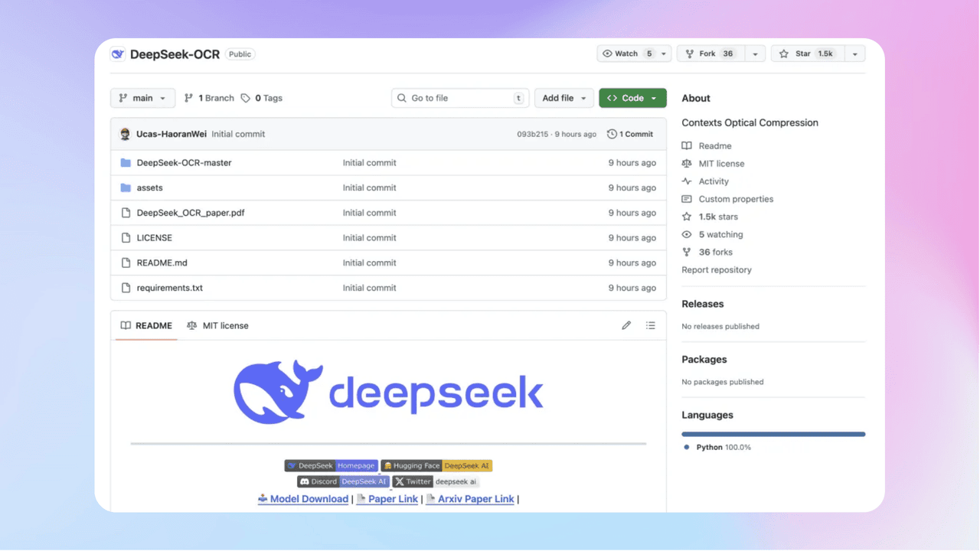Click the Hugging Face DeepSeek AI badge
The image size is (980, 551).
436,465
